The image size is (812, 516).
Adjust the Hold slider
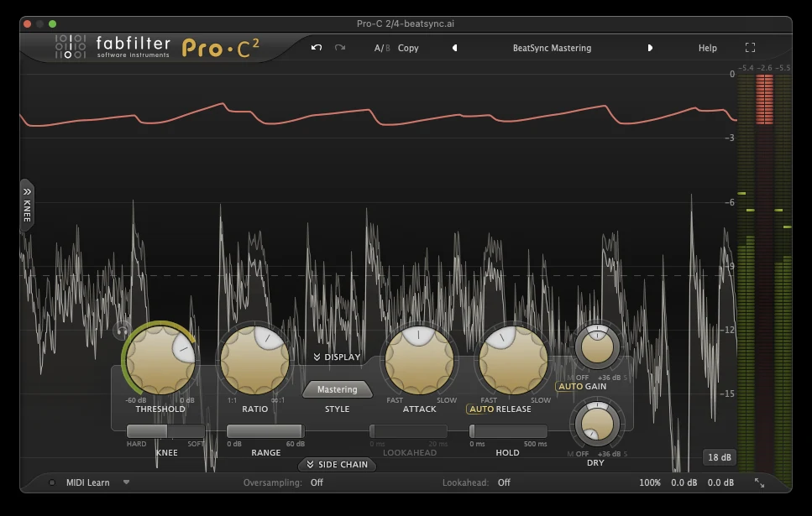(x=508, y=431)
